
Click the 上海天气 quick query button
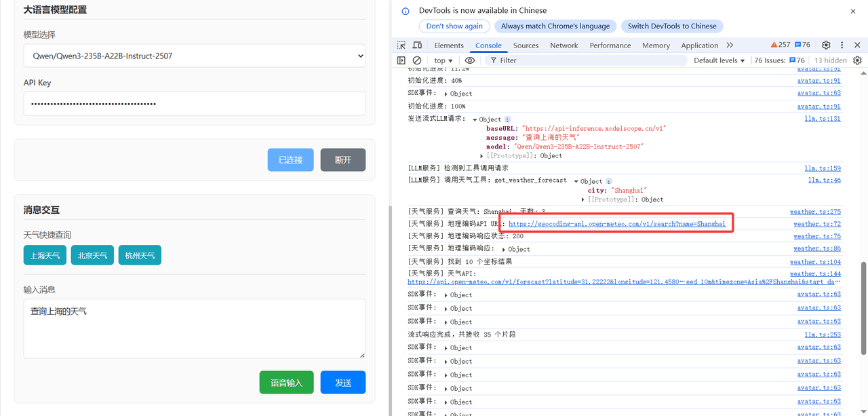45,255
